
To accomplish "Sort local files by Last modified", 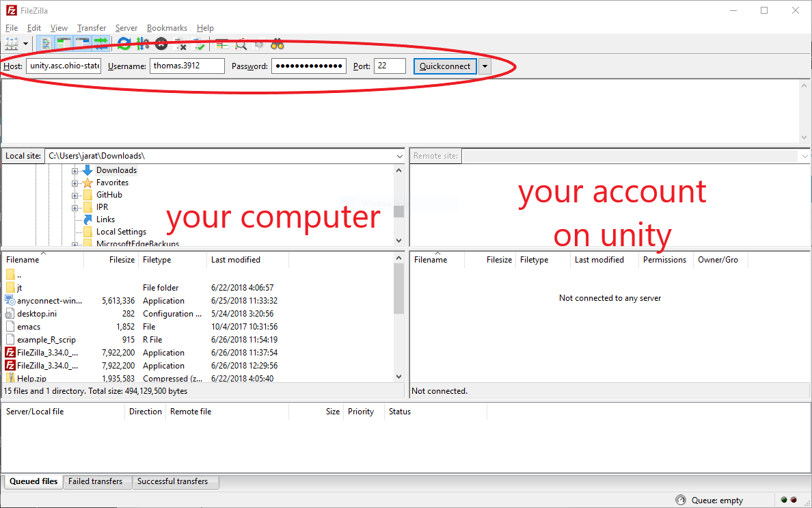I will coord(248,260).
